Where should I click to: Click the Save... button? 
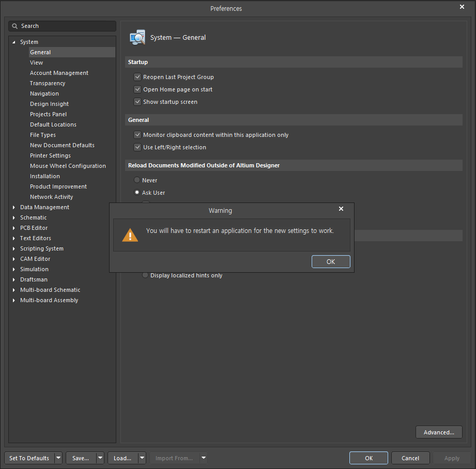tap(81, 458)
